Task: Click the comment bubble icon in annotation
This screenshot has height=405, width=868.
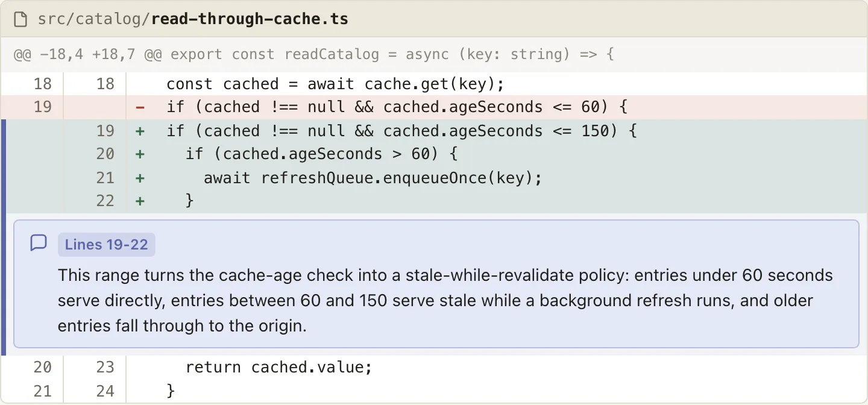Action: pos(39,243)
